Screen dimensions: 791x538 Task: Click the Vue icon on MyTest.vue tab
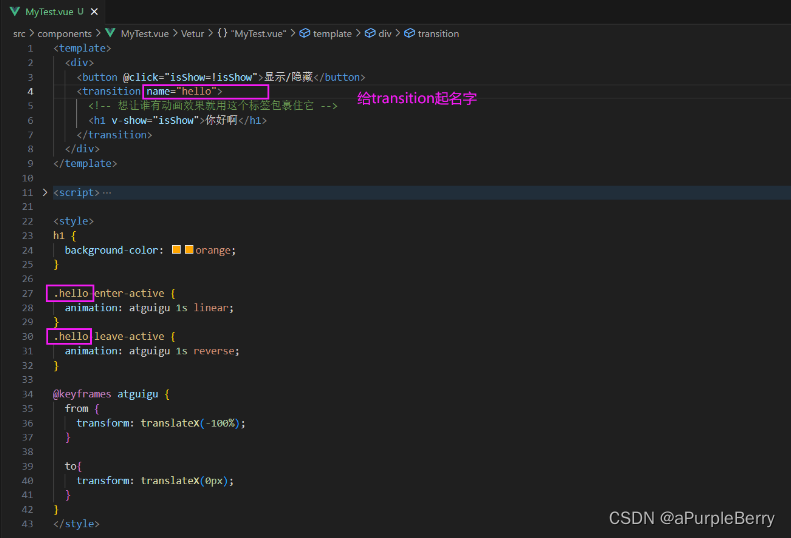coord(15,11)
